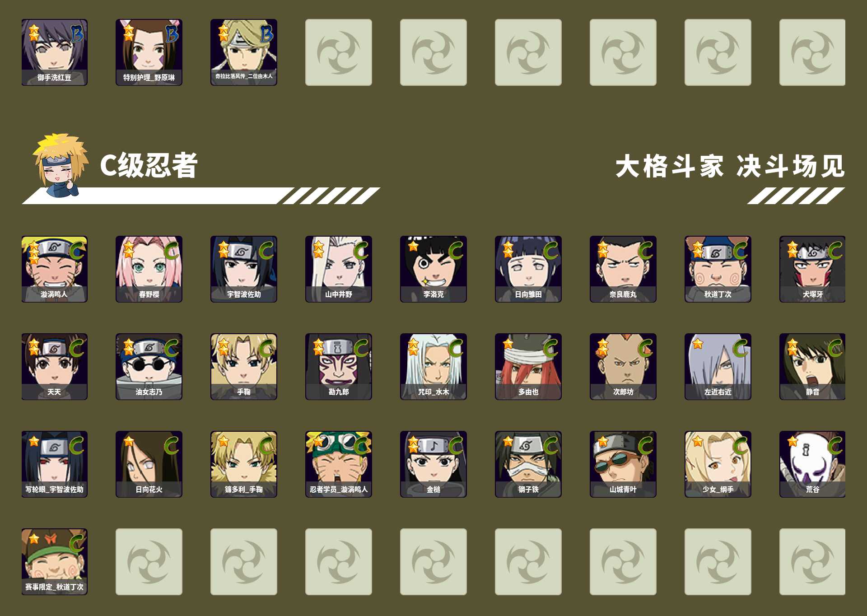The image size is (867, 616).
Task: Select the 李洛克 ninja icon
Action: pos(433,269)
